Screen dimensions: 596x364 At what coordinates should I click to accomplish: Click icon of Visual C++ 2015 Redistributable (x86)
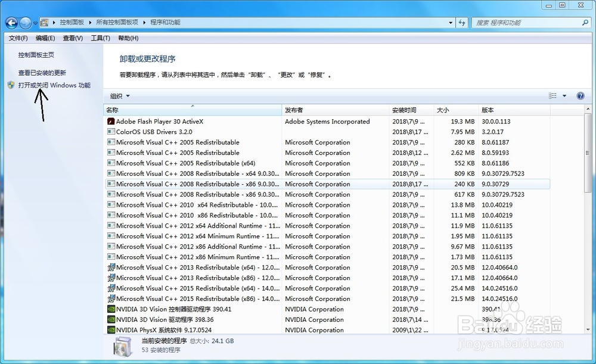click(111, 298)
